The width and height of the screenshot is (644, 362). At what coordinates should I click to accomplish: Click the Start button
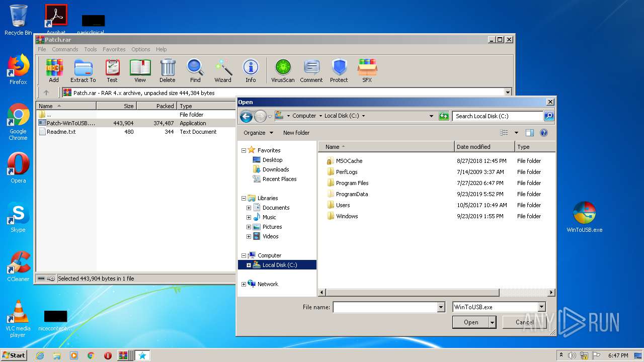(14, 355)
